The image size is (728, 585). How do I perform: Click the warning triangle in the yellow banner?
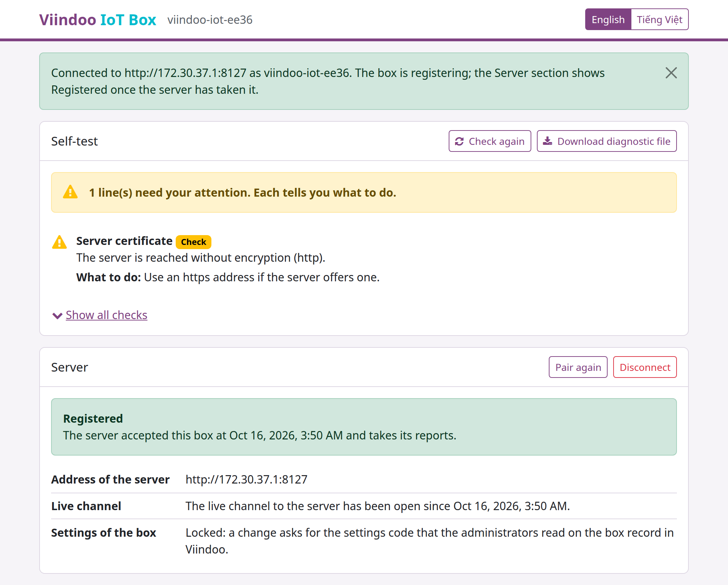70,192
